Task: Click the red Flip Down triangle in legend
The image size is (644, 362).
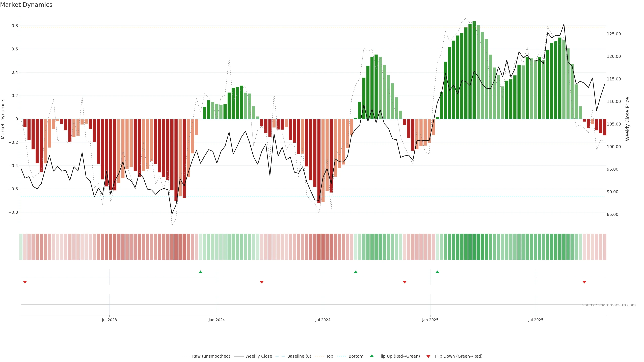Action: coord(428,356)
